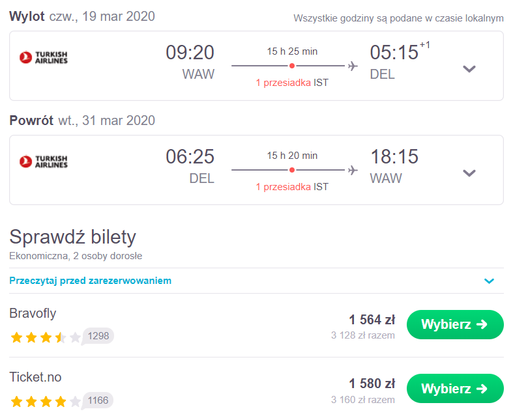Screen dimensions: 513x420
Task: Click airplane icon on outbound flight route
Action: coord(353,66)
